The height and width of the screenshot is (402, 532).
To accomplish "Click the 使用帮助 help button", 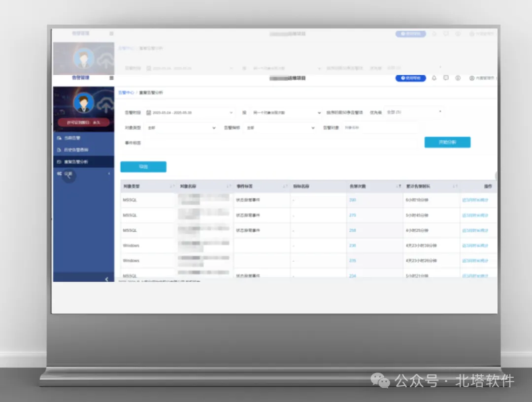I will [410, 78].
